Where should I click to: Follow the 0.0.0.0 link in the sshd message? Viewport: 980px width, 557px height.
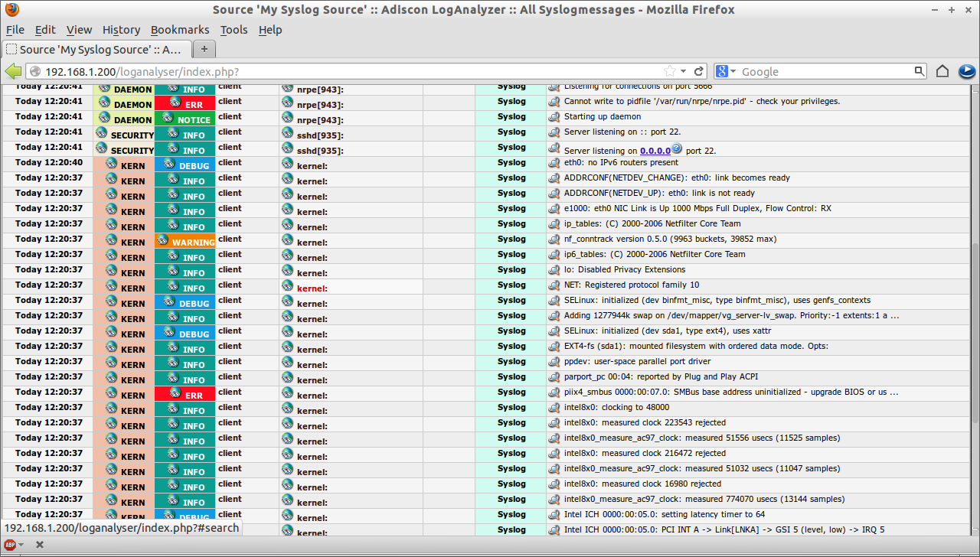point(655,151)
